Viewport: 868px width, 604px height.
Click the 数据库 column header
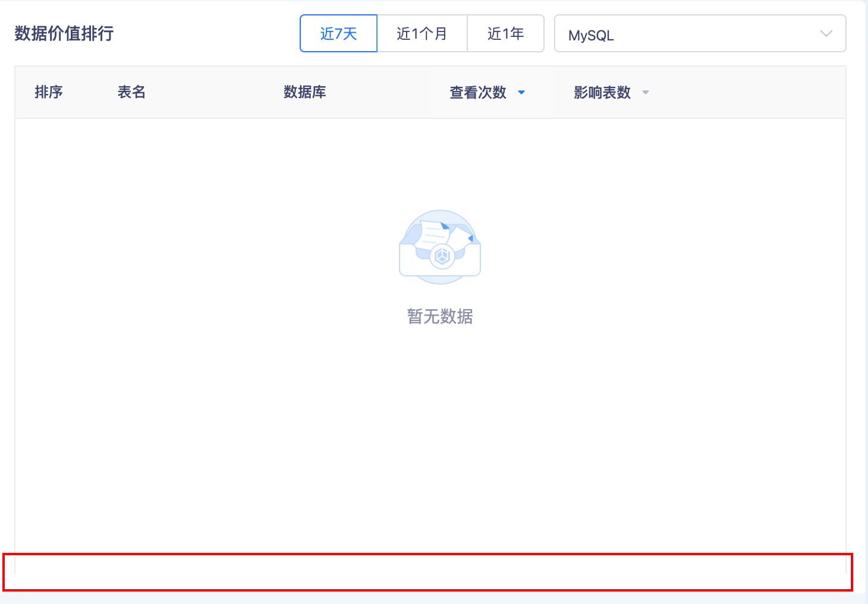coord(305,92)
